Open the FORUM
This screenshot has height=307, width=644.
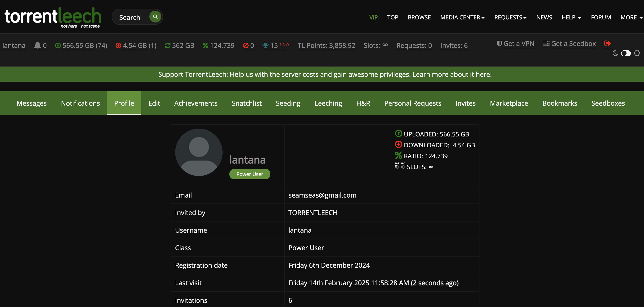click(x=601, y=17)
